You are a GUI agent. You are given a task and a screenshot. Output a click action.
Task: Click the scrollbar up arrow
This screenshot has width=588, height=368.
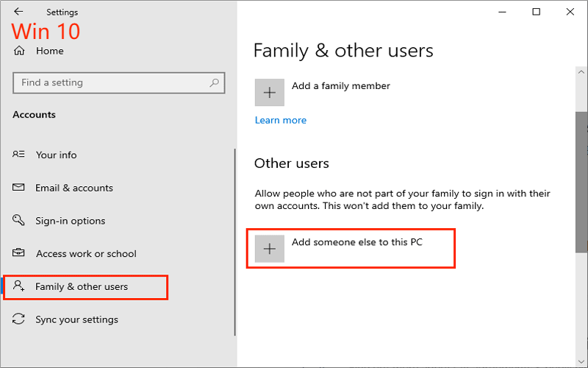(x=581, y=71)
